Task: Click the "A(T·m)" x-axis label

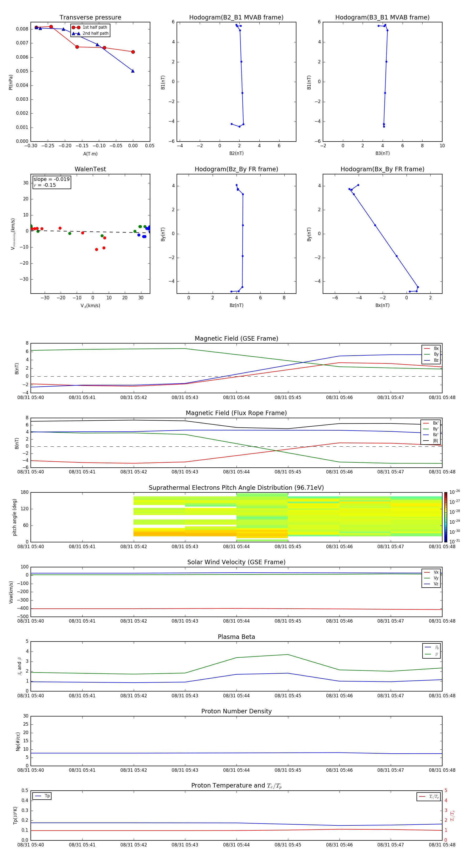Action: 90,154
